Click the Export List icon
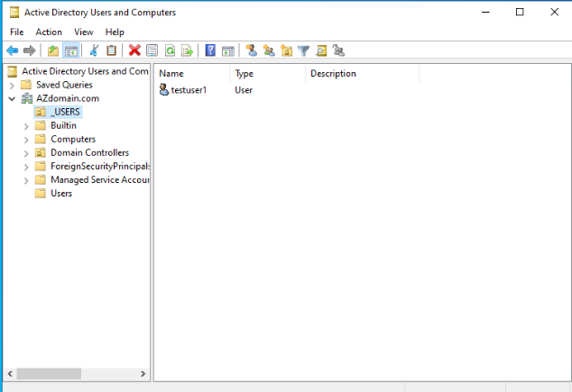The height and width of the screenshot is (392, 572). point(187,50)
